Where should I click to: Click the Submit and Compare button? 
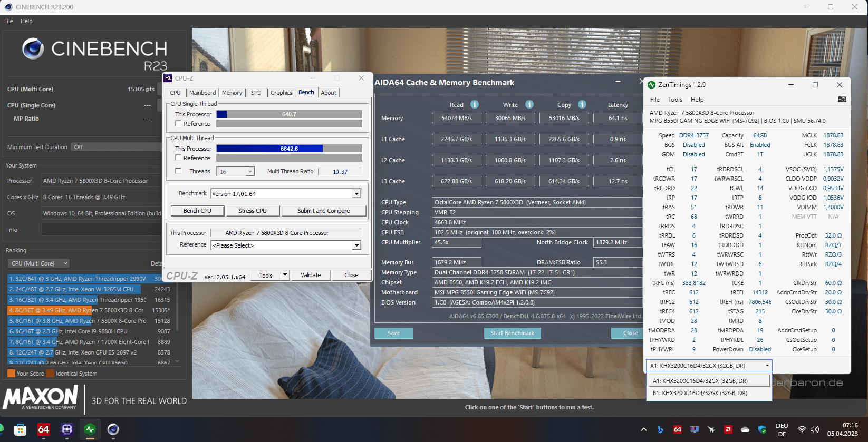click(323, 211)
